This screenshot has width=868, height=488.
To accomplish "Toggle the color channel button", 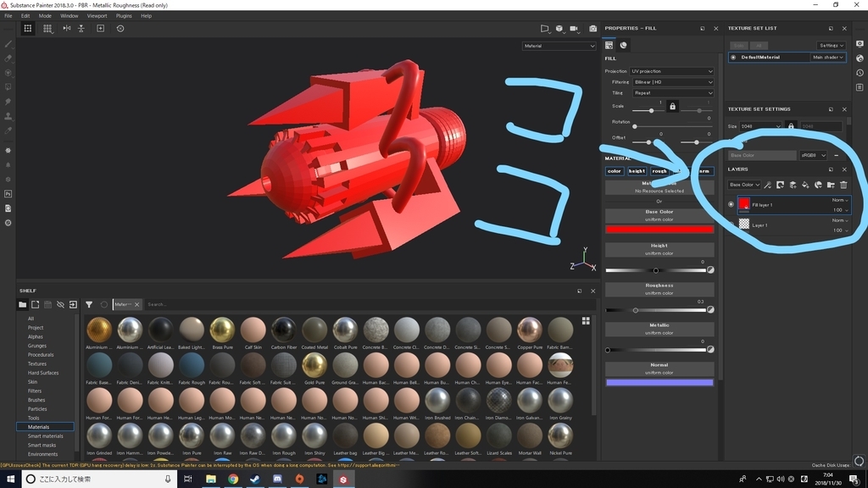I will click(615, 171).
